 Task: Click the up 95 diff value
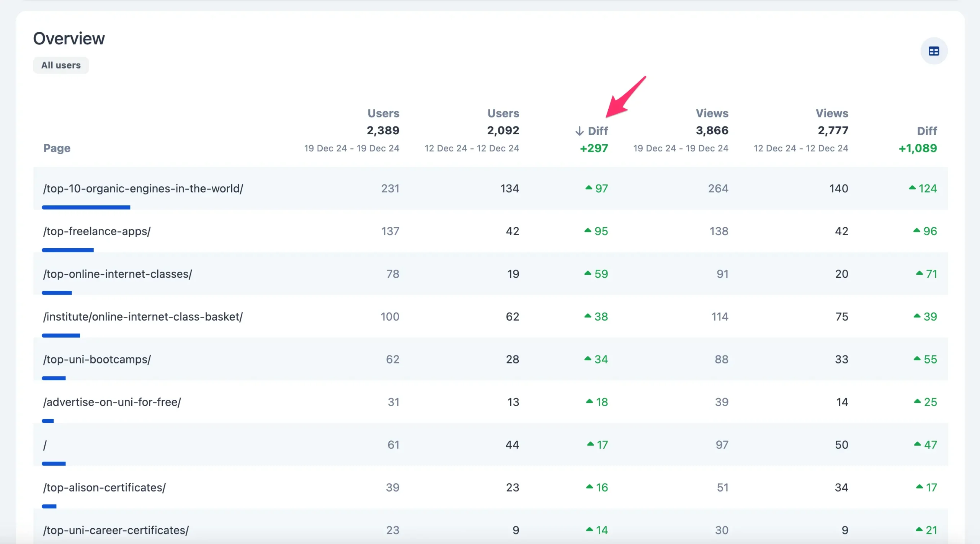[596, 231]
